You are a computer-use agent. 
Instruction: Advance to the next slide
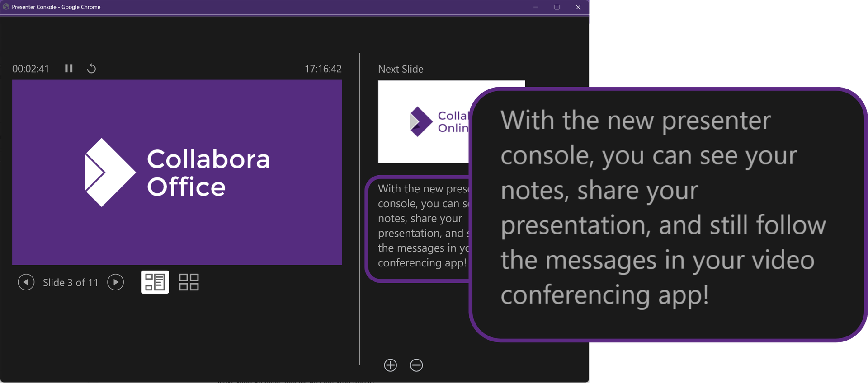[116, 282]
